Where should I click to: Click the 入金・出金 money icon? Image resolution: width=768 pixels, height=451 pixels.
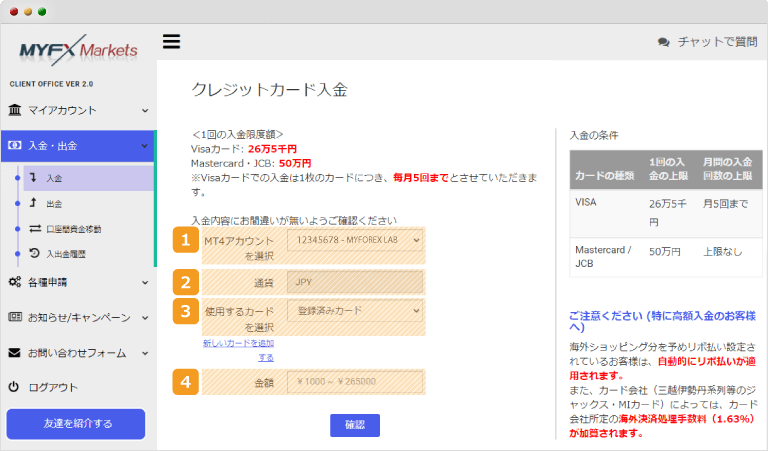tap(15, 145)
